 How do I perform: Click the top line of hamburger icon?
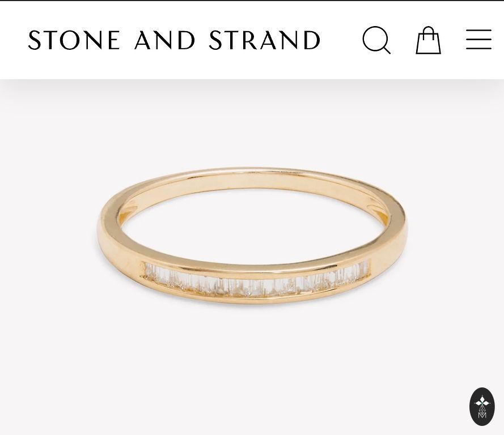[478, 31]
